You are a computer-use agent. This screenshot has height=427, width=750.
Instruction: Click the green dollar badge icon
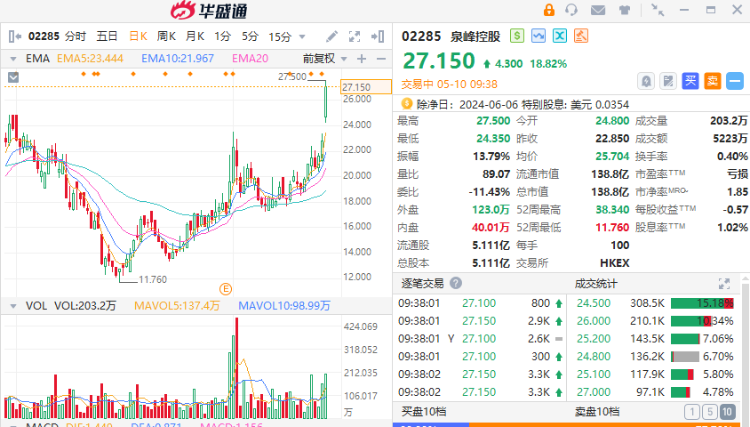point(517,36)
